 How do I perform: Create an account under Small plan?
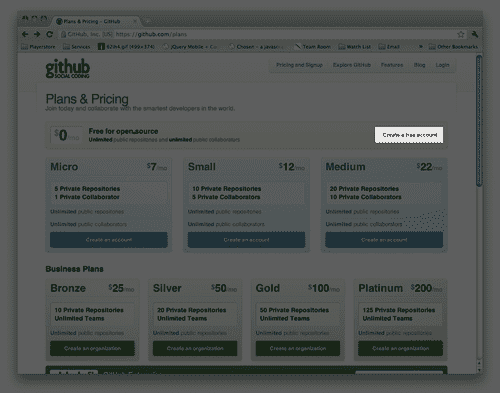(246, 240)
